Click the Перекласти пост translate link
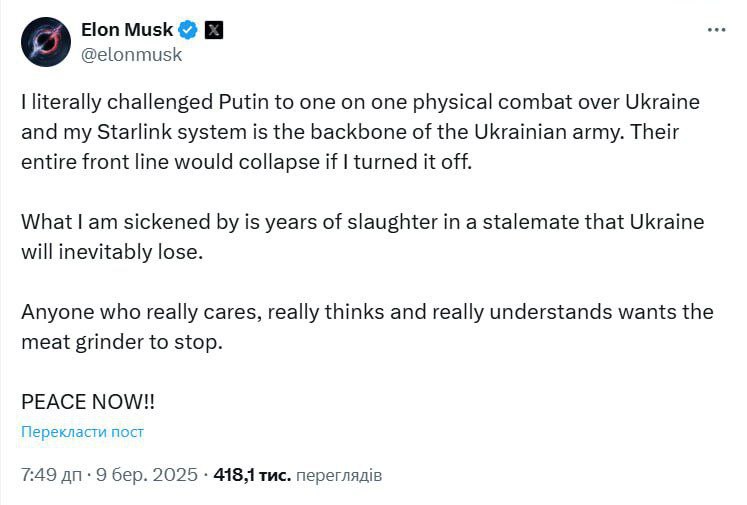 82,432
